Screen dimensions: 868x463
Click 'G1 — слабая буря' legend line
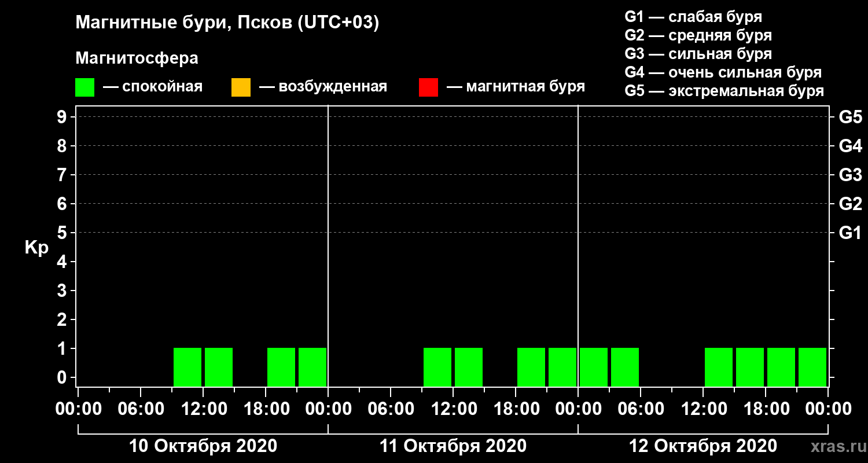[693, 16]
